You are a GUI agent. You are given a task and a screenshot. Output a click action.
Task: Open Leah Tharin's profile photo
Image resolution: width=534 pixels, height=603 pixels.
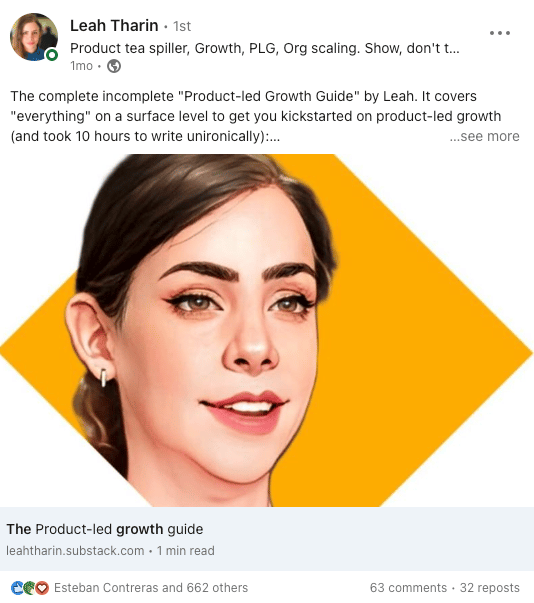point(34,37)
